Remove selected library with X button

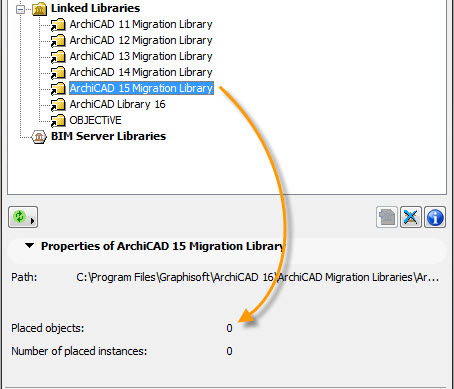[x=411, y=217]
